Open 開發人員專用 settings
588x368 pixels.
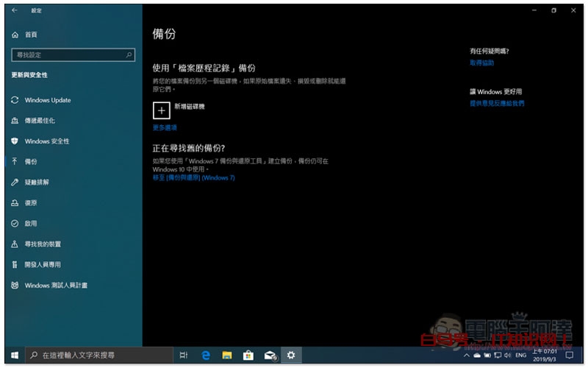(x=43, y=264)
